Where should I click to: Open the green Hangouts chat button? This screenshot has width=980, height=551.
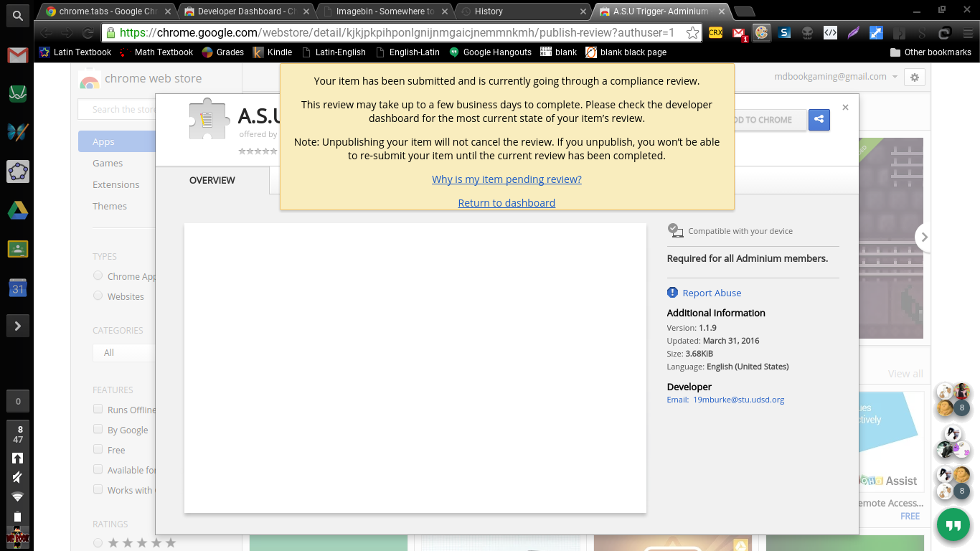pyautogui.click(x=953, y=526)
